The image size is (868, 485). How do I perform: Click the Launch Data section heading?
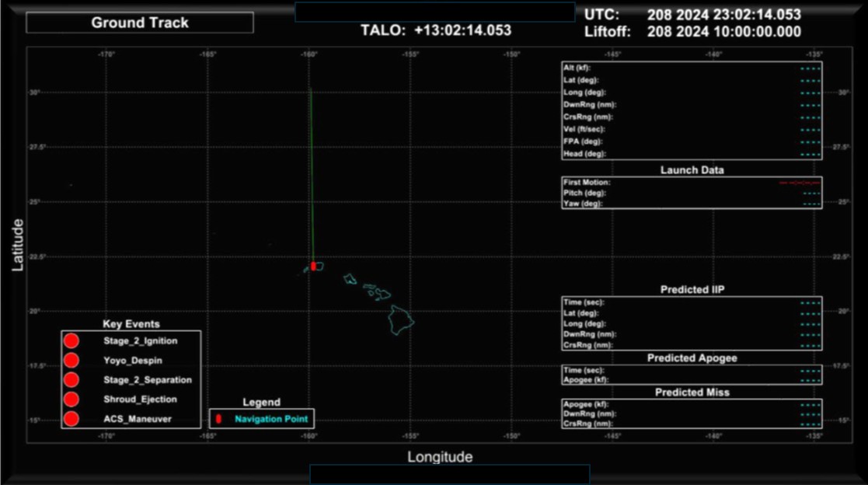point(692,170)
